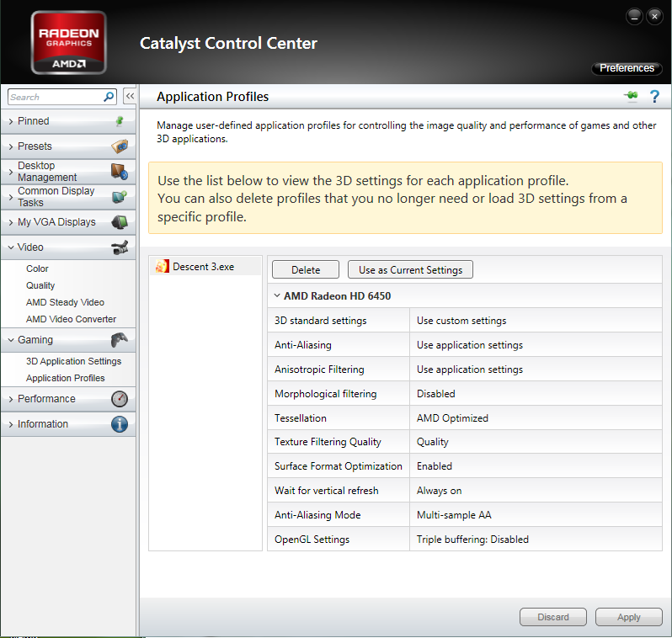Click the Wait for vertical refresh label

pos(327,491)
